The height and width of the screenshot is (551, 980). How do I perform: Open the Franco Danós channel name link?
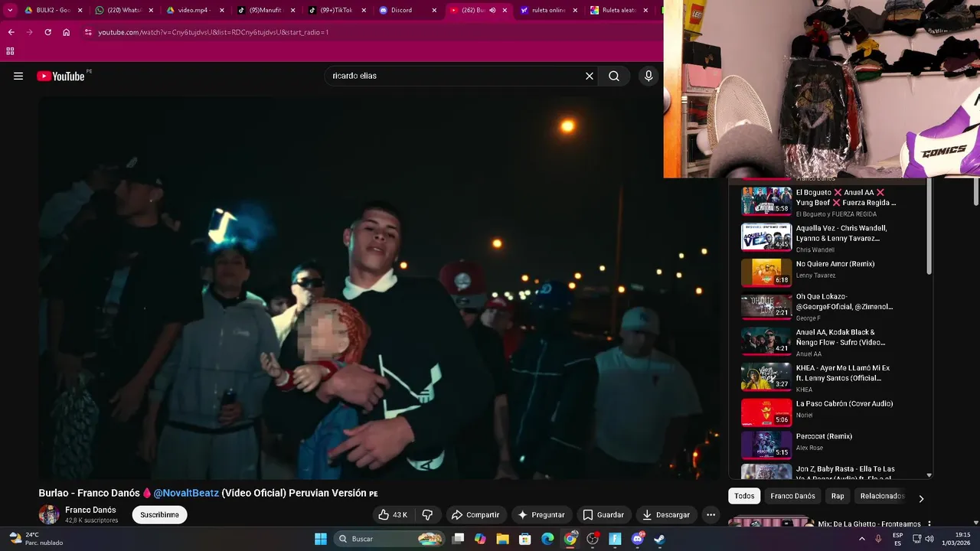pos(90,510)
